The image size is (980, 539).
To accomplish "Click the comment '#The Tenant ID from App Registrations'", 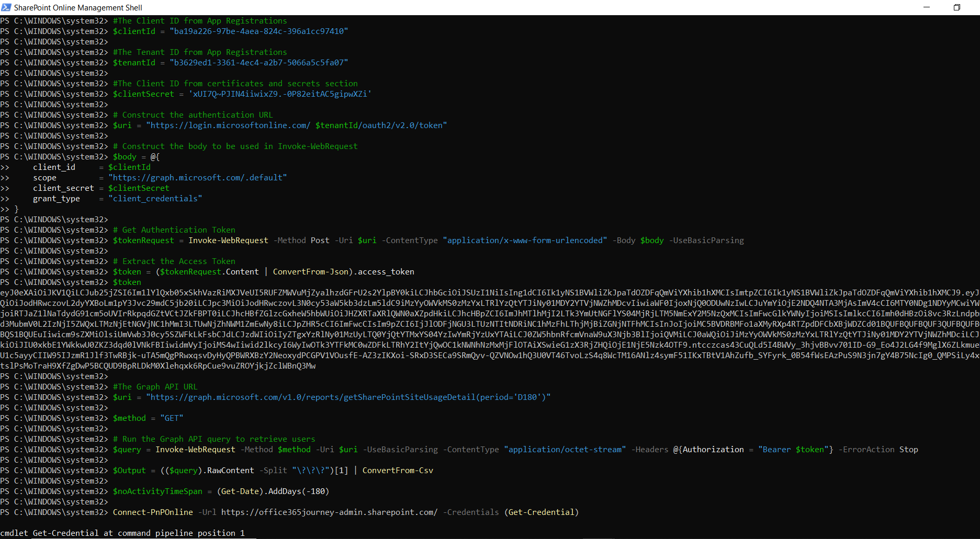I will click(200, 52).
